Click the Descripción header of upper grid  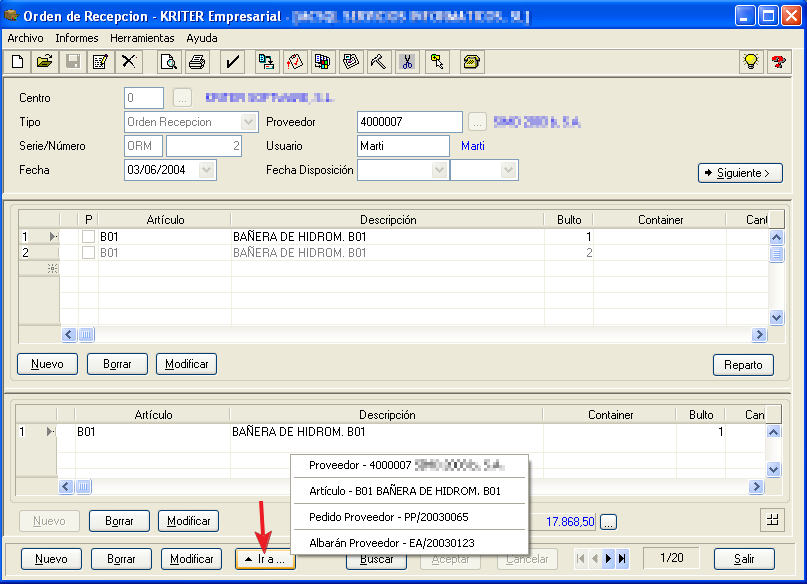[388, 220]
